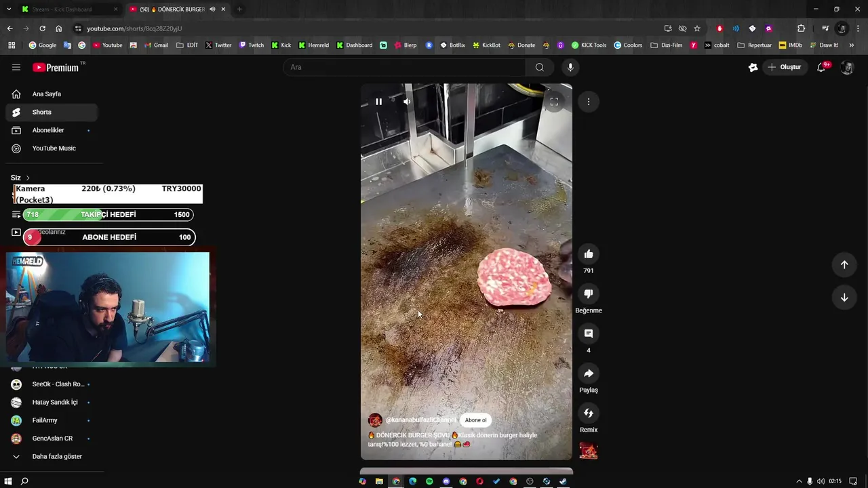Open the SeeOk - Clash Ro... channel
Viewport: 868px width, 488px height.
(x=51, y=384)
